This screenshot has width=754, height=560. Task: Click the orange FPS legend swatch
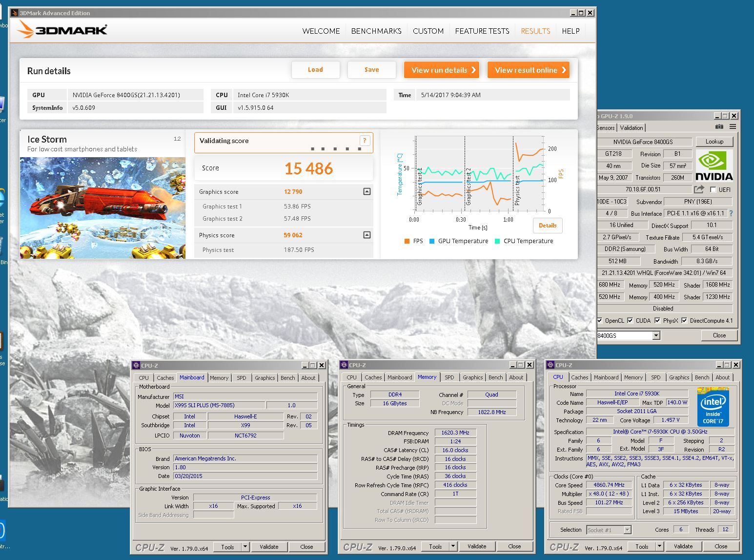pyautogui.click(x=407, y=241)
